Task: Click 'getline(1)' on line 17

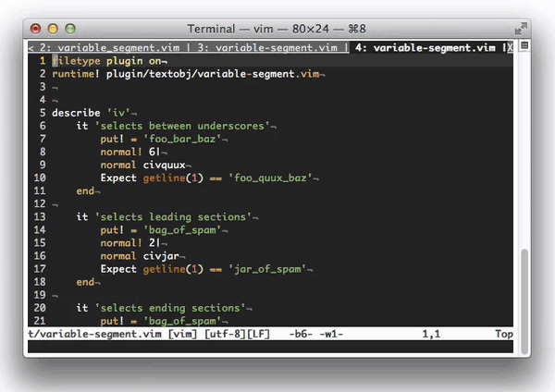Action: [x=173, y=269]
